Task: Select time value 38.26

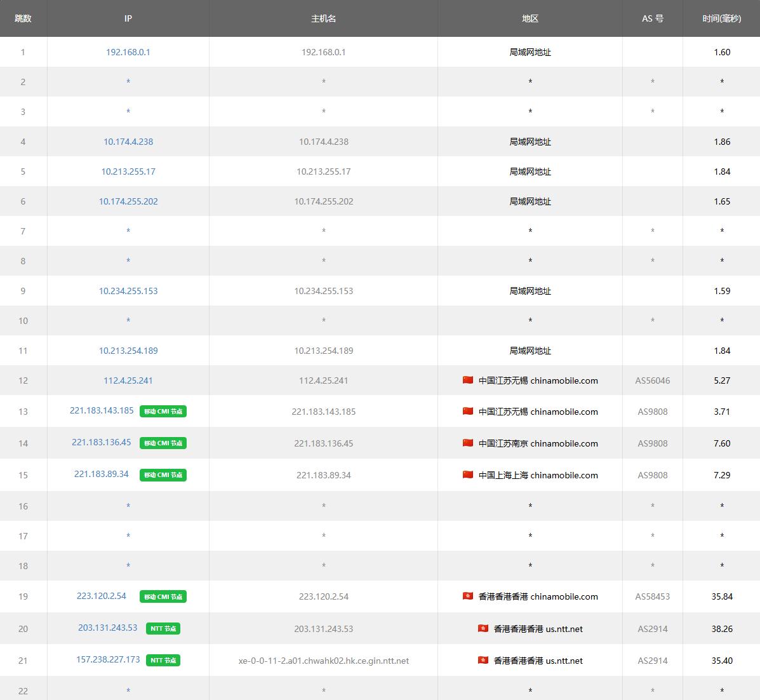Action: tap(722, 629)
